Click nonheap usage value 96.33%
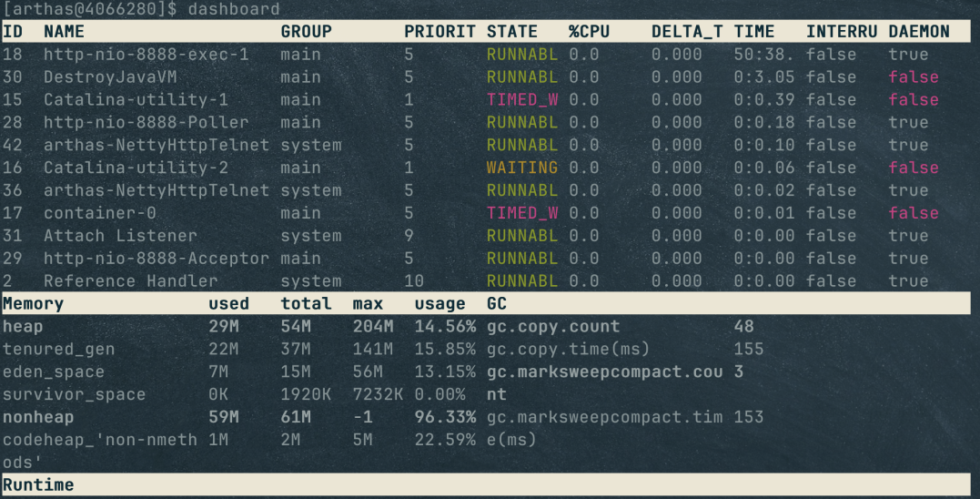Viewport: 980px width, 499px height. [x=445, y=417]
